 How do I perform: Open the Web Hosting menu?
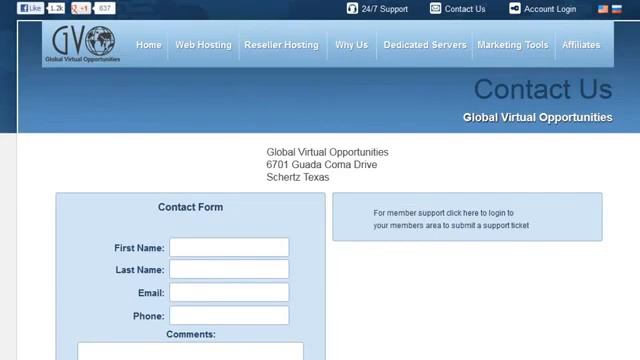[x=203, y=45]
